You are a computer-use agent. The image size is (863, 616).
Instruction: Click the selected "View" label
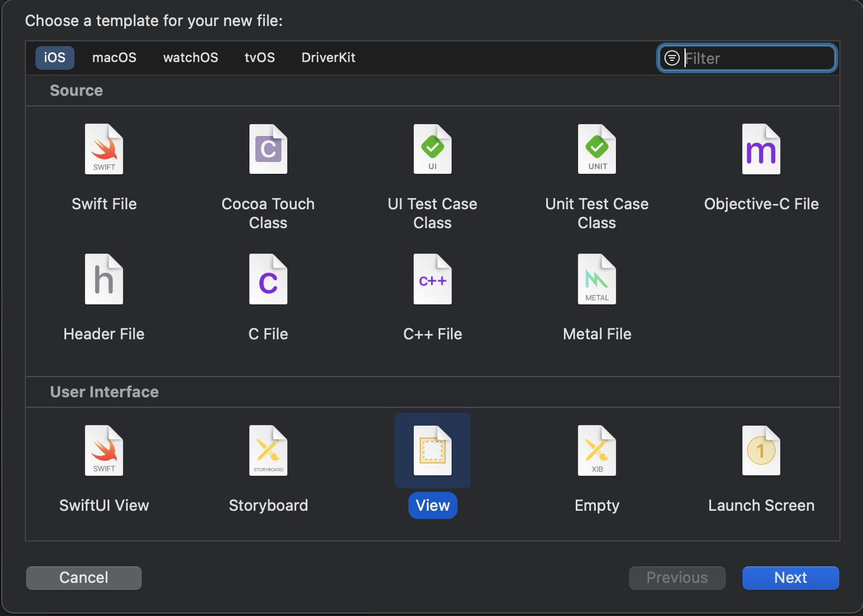[433, 505]
